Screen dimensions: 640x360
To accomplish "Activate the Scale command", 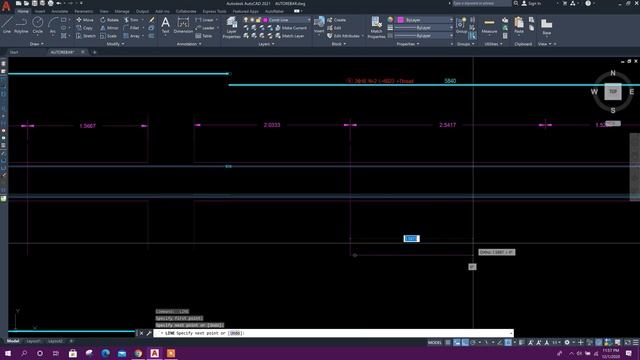I will click(109, 36).
